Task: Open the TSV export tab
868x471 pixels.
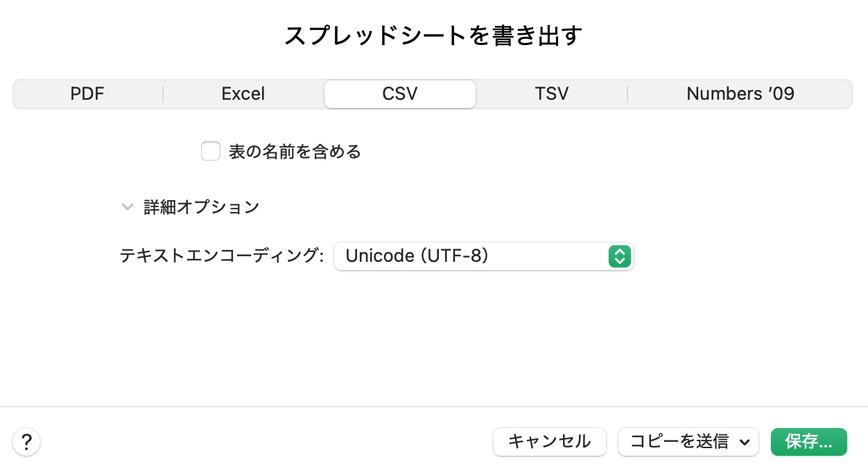Action: (x=552, y=94)
